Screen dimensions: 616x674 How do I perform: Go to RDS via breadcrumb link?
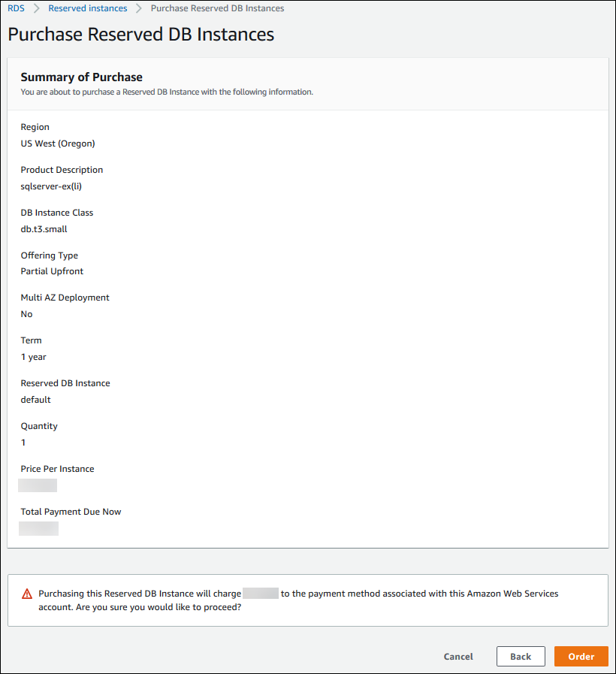tap(16, 8)
